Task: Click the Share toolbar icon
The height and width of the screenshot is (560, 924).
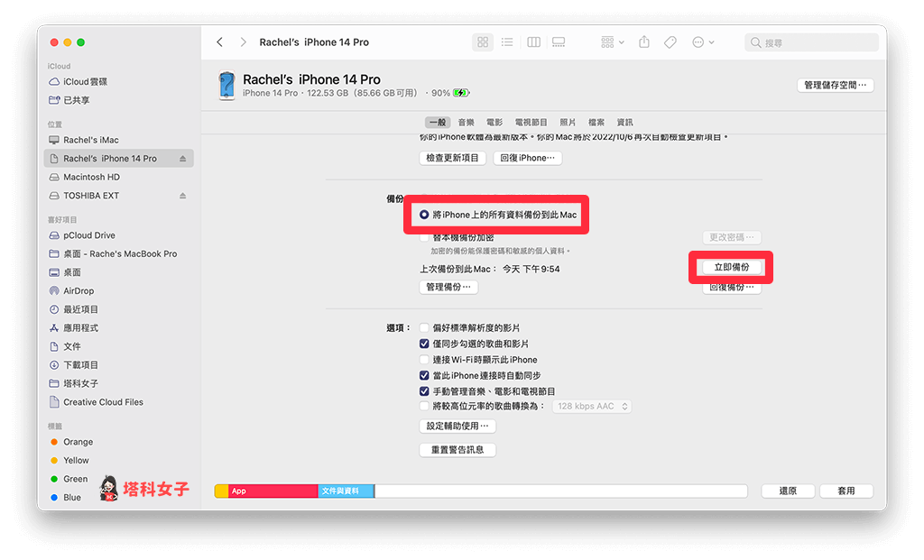Action: (644, 41)
